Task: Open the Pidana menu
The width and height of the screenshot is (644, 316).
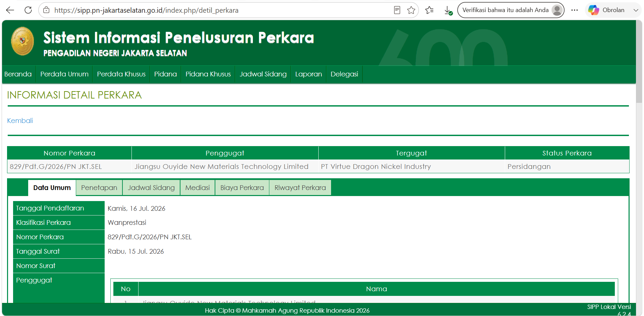Action: click(x=165, y=74)
